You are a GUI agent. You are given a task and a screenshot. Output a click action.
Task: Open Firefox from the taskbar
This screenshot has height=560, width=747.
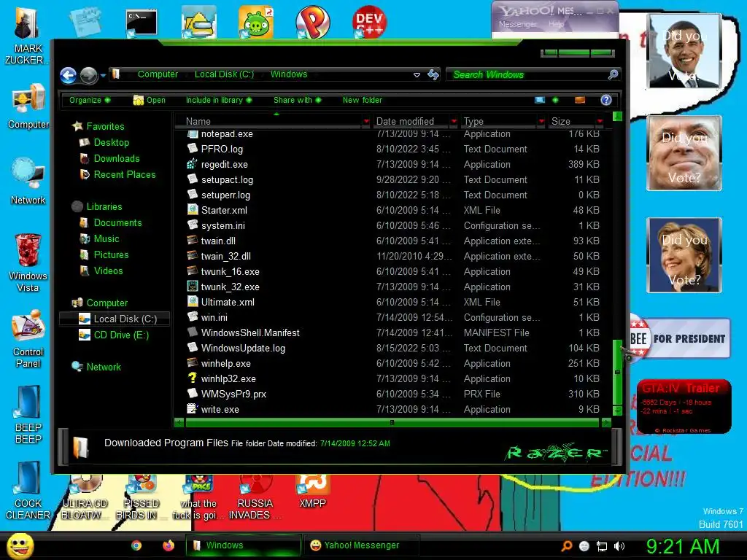pyautogui.click(x=169, y=545)
